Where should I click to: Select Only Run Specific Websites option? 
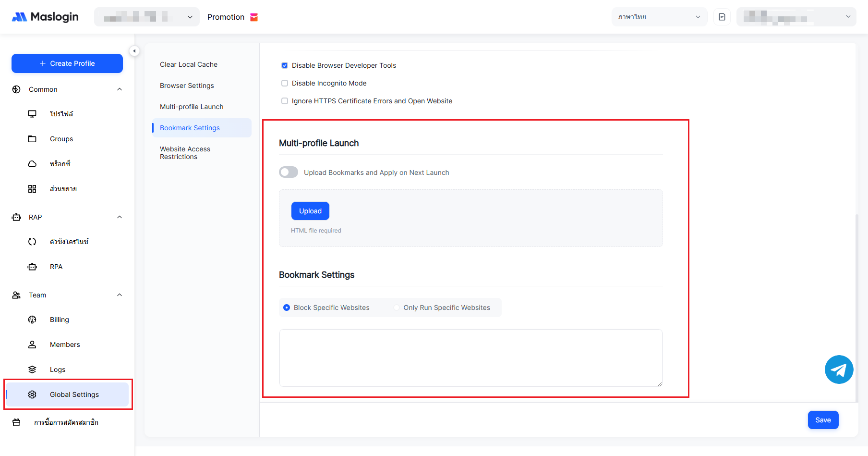point(397,308)
